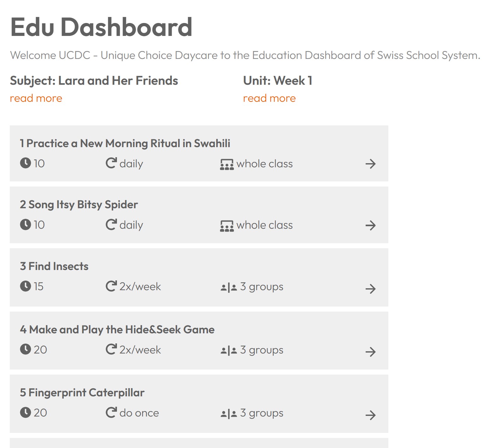This screenshot has height=448, width=493.
Task: Click the clock icon on Practice a New Morning Ritual card
Action: [25, 163]
